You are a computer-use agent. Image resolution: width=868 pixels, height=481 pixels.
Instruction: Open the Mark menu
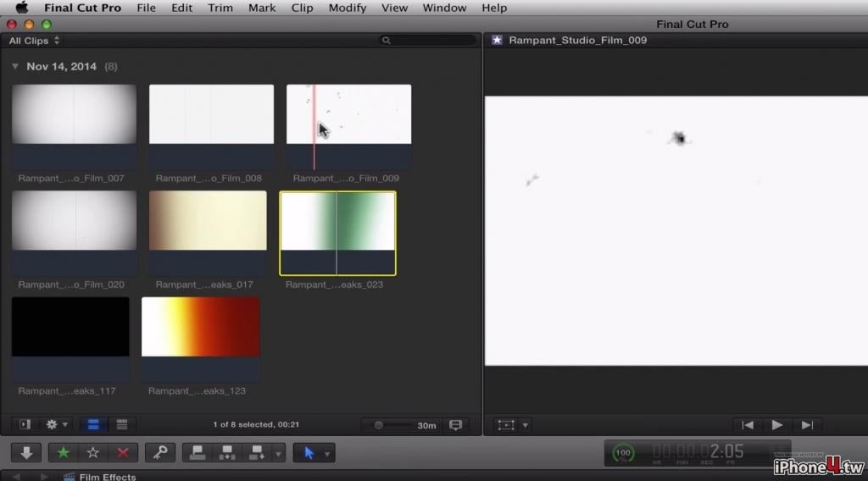262,8
